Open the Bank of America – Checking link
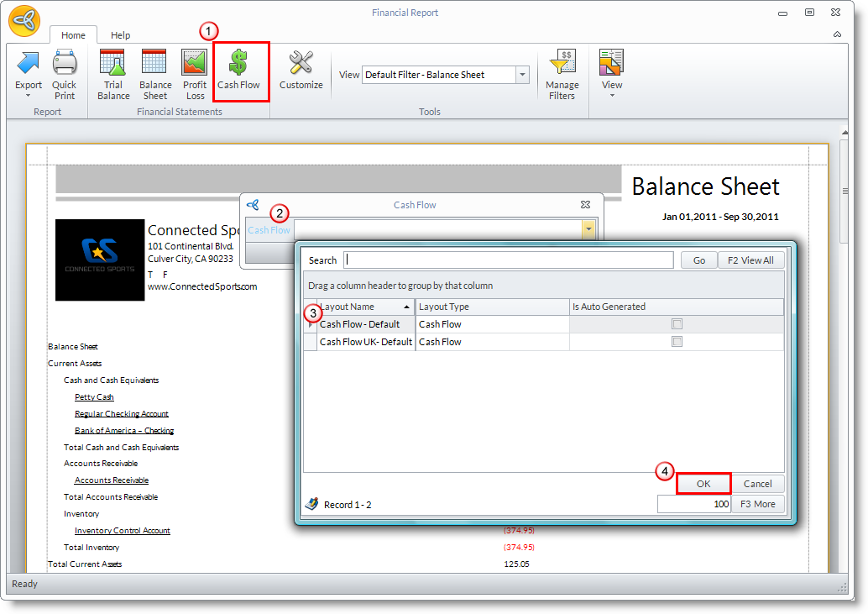Image resolution: width=868 pixels, height=614 pixels. point(124,430)
